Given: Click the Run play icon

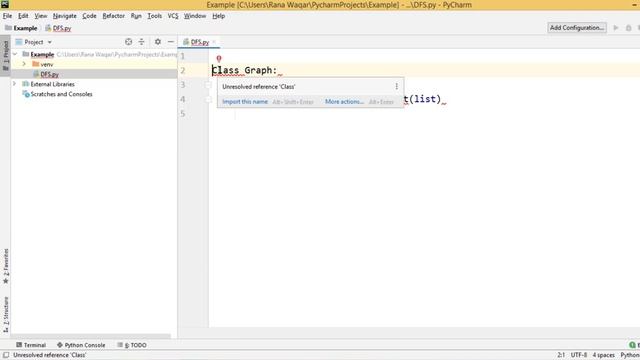Looking at the screenshot, I should (616, 28).
